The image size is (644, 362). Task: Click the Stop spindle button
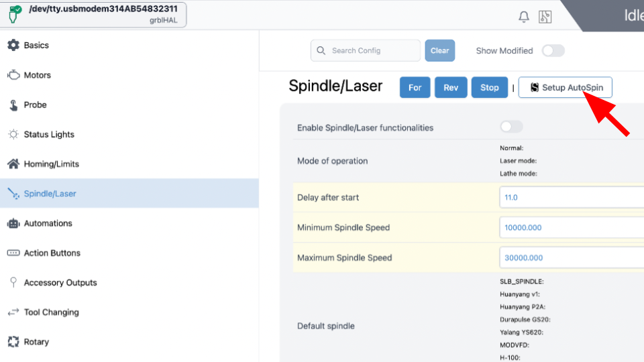(x=489, y=87)
